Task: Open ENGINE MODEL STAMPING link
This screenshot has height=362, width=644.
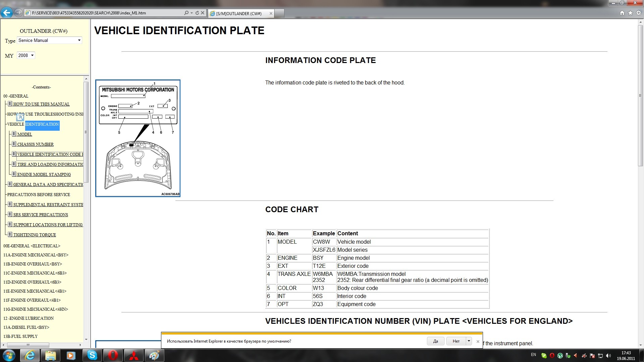Action: tap(44, 175)
